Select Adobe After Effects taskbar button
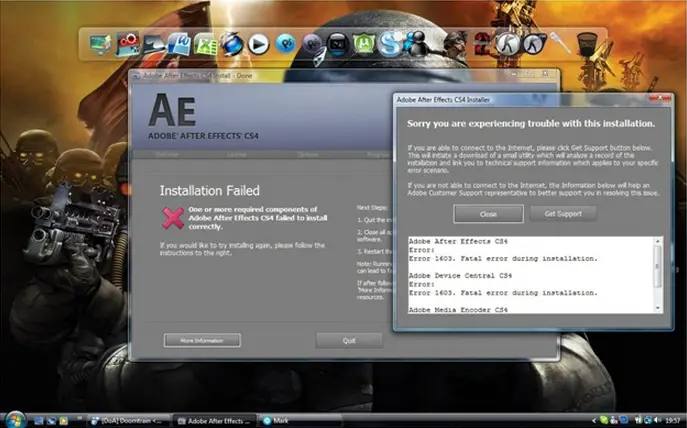The width and height of the screenshot is (687, 428). [215, 421]
